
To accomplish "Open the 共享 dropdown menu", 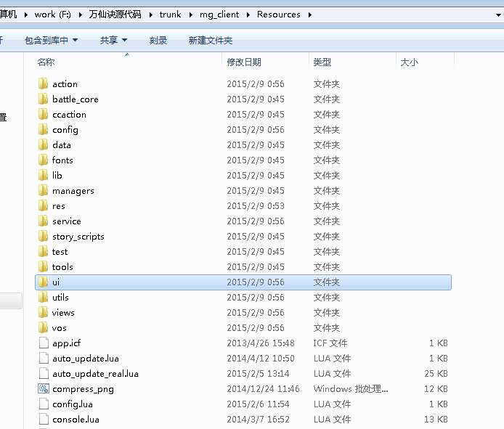I will [x=113, y=41].
